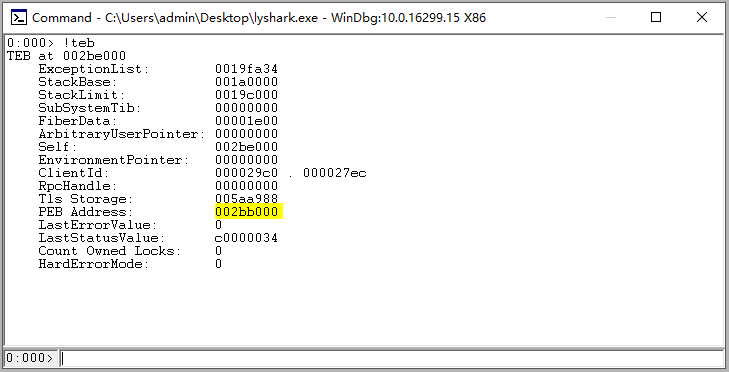729x372 pixels.
Task: Close the WinDbg Command window
Action: pos(702,18)
